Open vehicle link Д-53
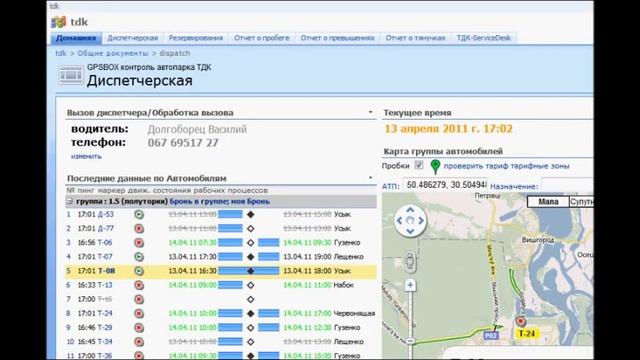This screenshot has width=640, height=360. point(105,214)
